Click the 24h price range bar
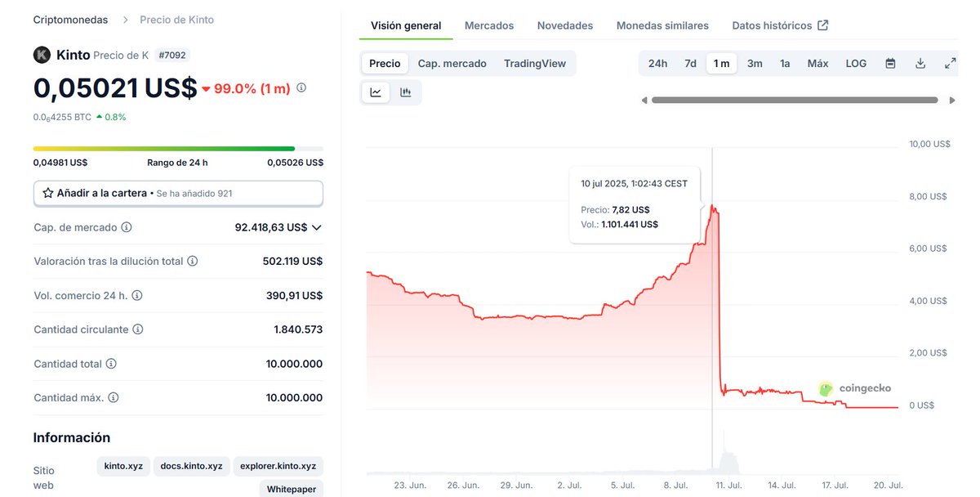Image resolution: width=980 pixels, height=497 pixels. pos(178,149)
